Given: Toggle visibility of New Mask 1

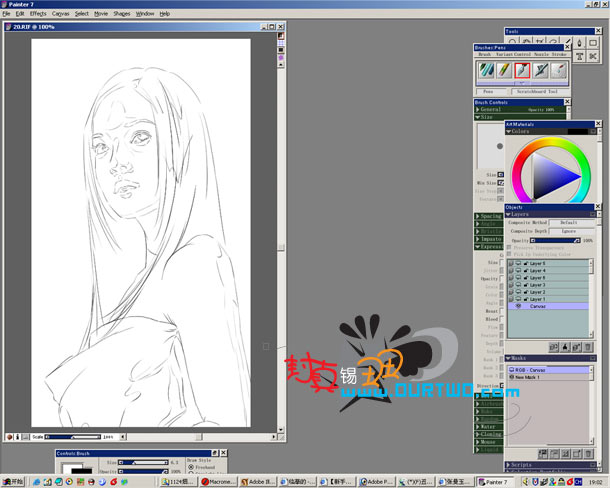Looking at the screenshot, I should [x=512, y=377].
